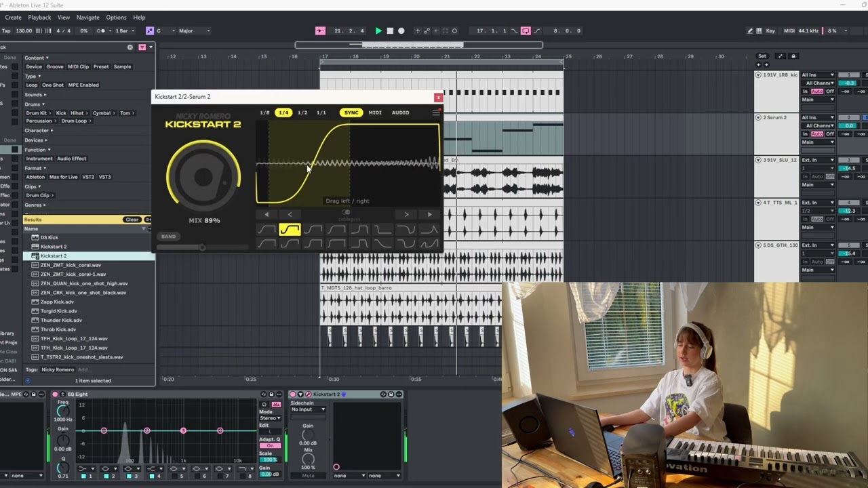Click the scale key pink note icon
The width and height of the screenshot is (868, 488).
[x=150, y=30]
